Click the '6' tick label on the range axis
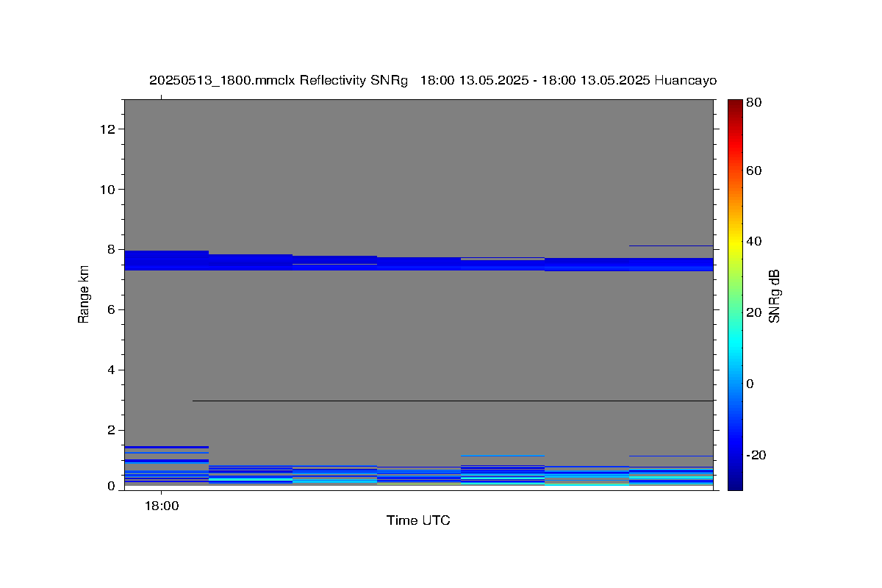This screenshot has height=588, width=882. tap(112, 309)
